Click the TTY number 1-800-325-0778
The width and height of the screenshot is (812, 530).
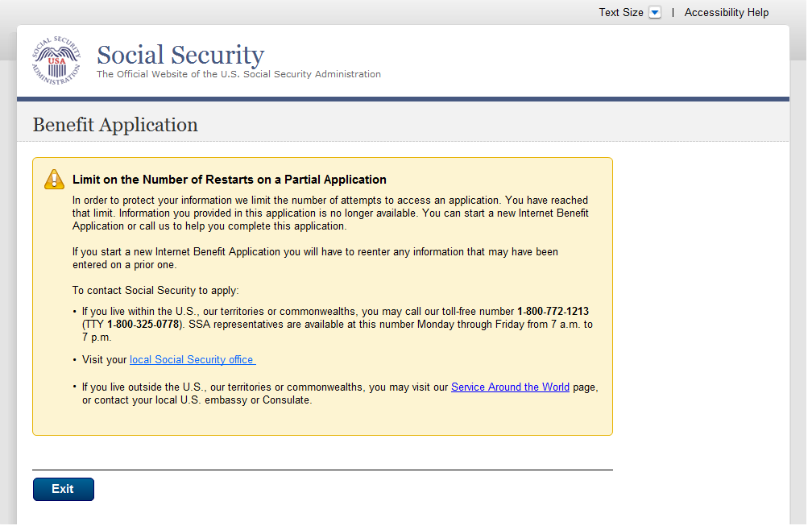pos(143,325)
